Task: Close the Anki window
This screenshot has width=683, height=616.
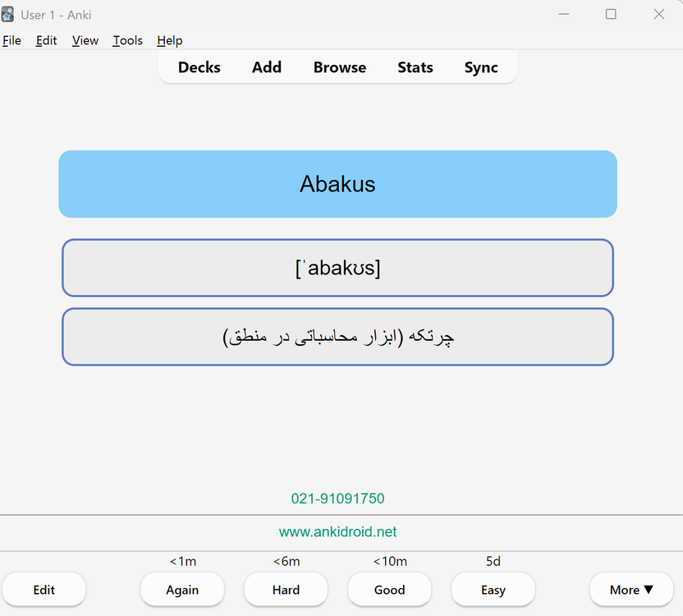Action: click(658, 15)
